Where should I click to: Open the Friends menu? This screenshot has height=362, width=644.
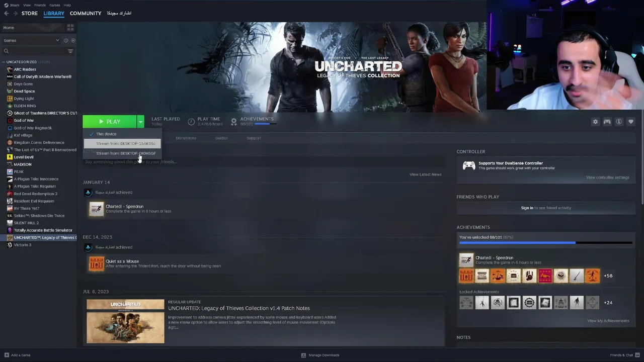click(40, 5)
